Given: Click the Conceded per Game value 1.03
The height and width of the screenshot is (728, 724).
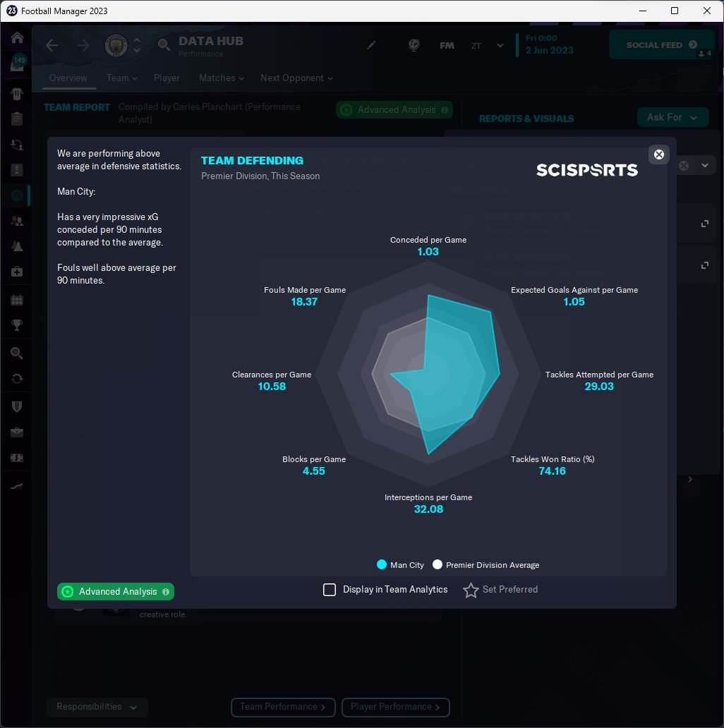Looking at the screenshot, I should tap(428, 252).
